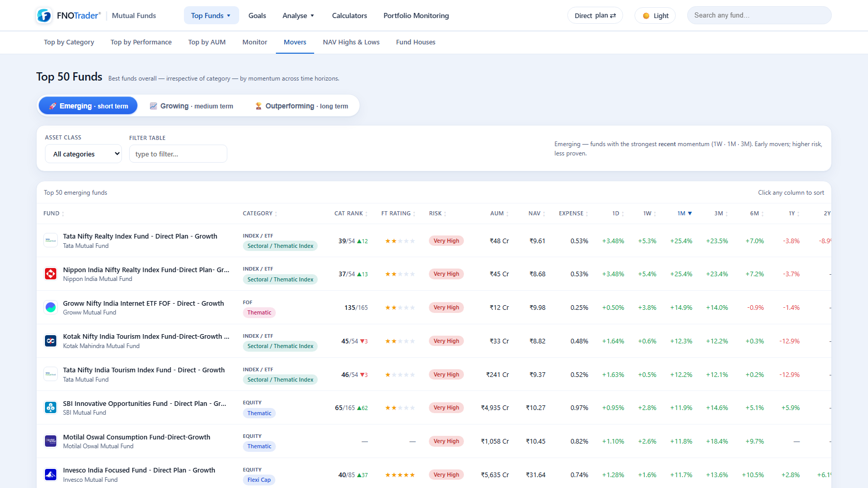Select Outperforming long term option
The width and height of the screenshot is (868, 488).
point(302,106)
